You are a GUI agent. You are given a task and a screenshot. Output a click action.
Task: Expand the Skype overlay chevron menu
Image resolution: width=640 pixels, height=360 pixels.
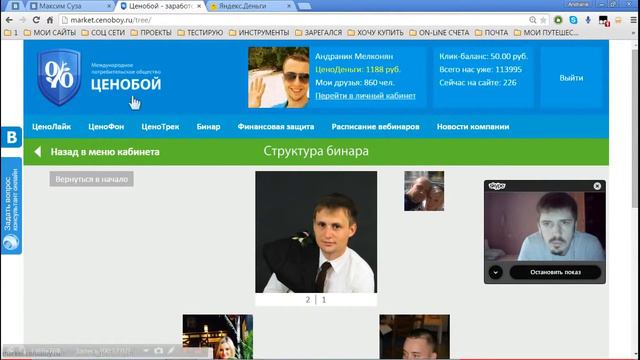tap(496, 272)
